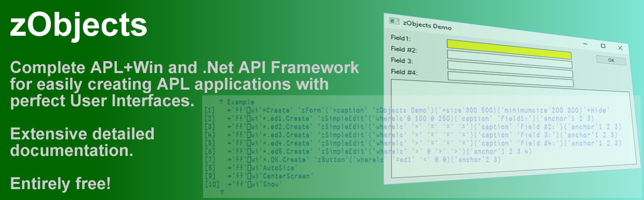Maximize the zObjects Demo window
Screen dimensions: 644x200
(603, 46)
